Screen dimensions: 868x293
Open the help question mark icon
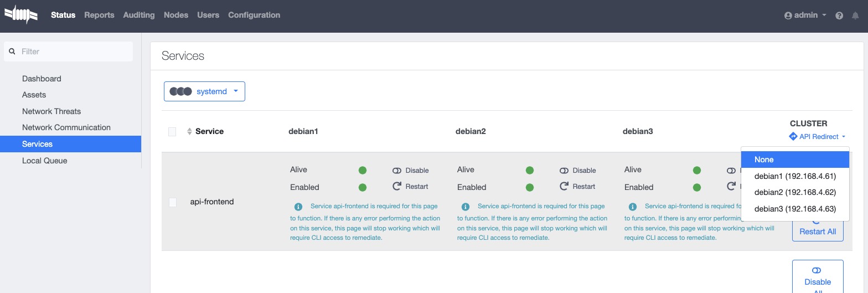click(839, 16)
